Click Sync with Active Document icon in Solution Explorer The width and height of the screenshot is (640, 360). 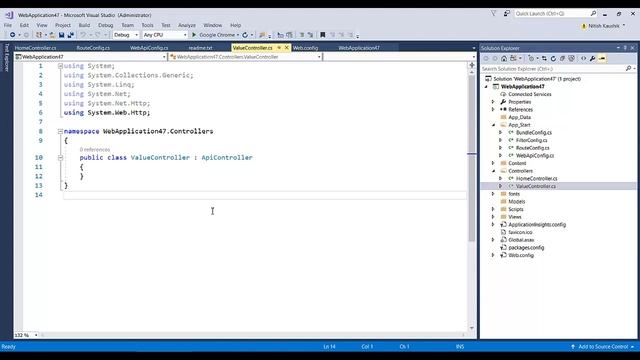point(544,59)
